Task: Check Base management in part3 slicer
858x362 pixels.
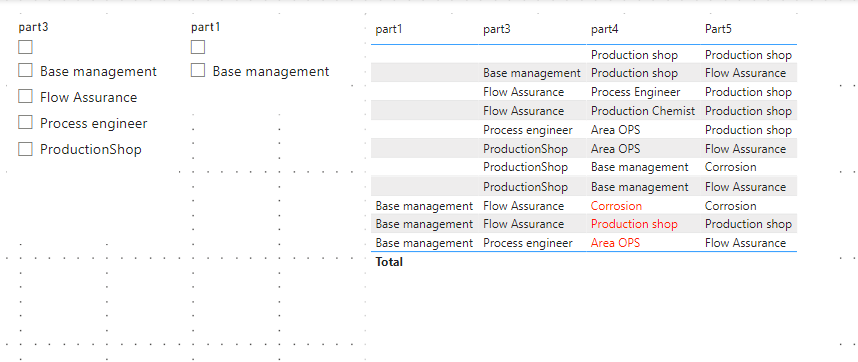Action: (x=25, y=71)
